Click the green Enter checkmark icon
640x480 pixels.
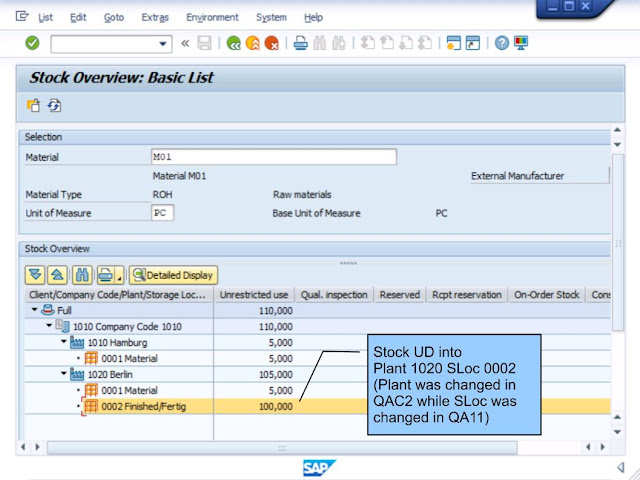(x=32, y=43)
